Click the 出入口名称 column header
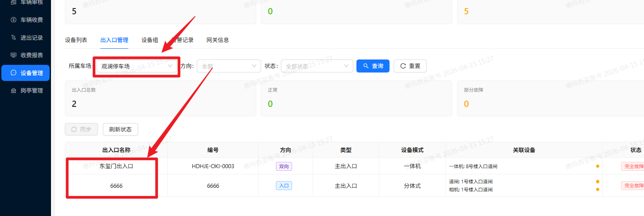This screenshot has height=216, width=644. (116, 150)
